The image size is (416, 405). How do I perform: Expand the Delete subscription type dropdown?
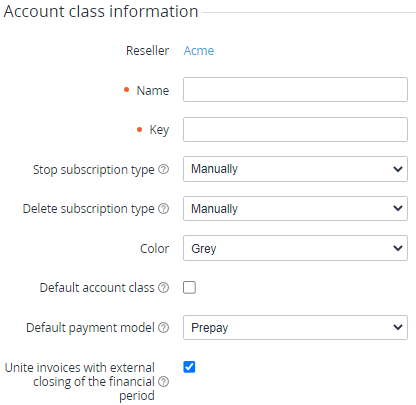point(295,209)
